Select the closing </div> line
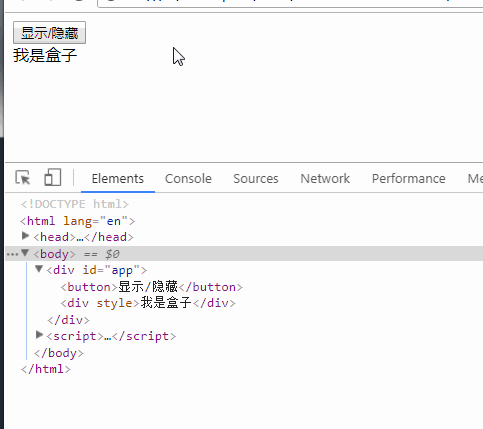 68,320
